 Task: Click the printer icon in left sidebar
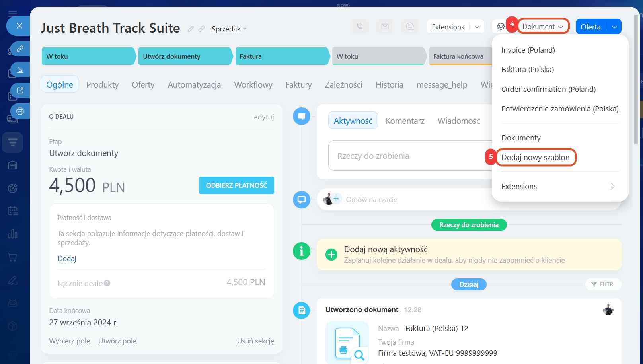(x=20, y=111)
